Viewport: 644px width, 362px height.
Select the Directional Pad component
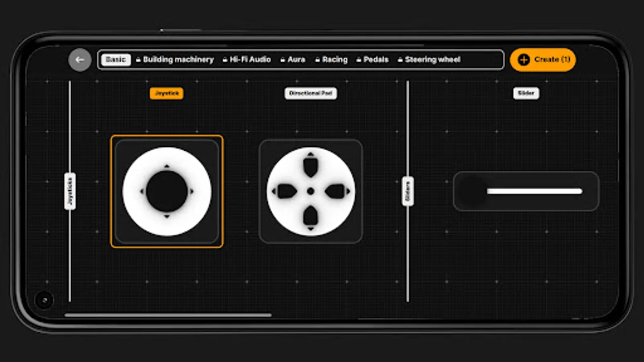(x=310, y=191)
